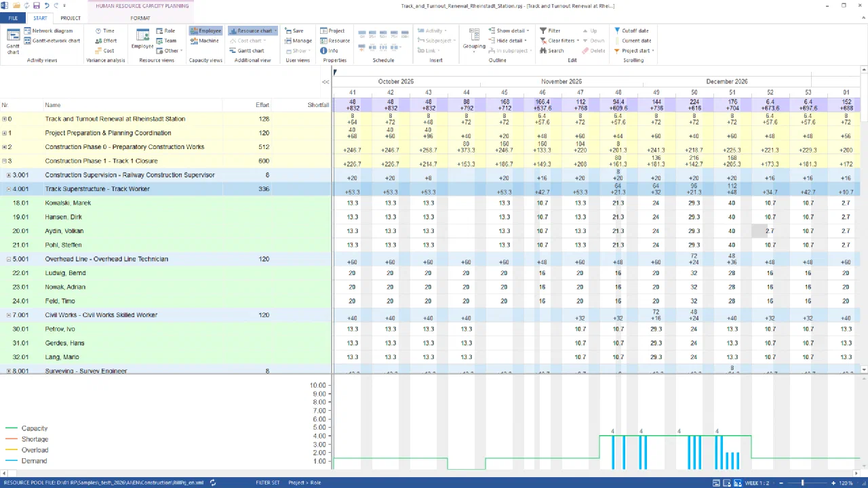Image resolution: width=868 pixels, height=488 pixels.
Task: Open the Gantt-network chart view
Action: pyautogui.click(x=52, y=41)
